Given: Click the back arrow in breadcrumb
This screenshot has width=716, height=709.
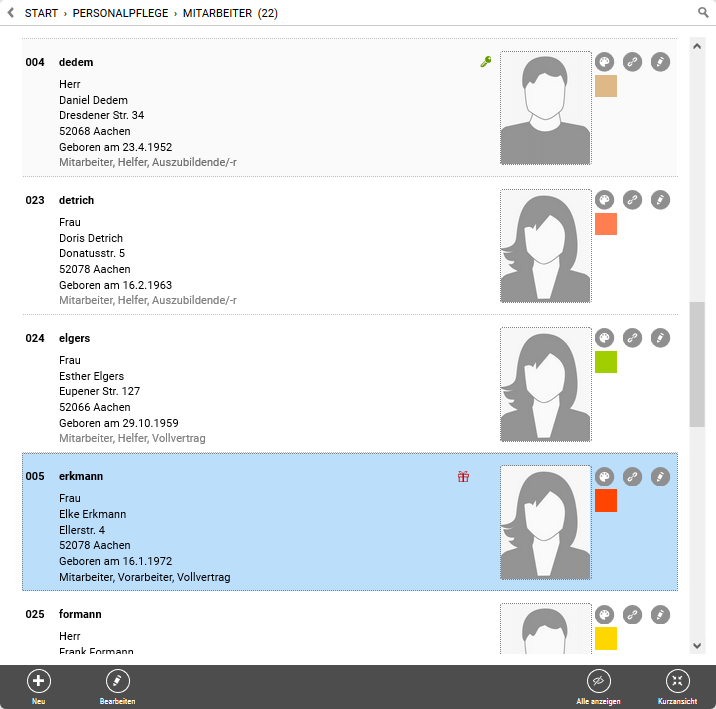Looking at the screenshot, I should pos(11,13).
